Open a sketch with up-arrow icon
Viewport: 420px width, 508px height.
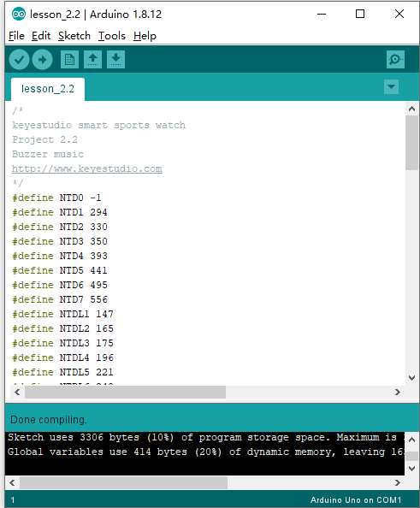pyautogui.click(x=92, y=59)
